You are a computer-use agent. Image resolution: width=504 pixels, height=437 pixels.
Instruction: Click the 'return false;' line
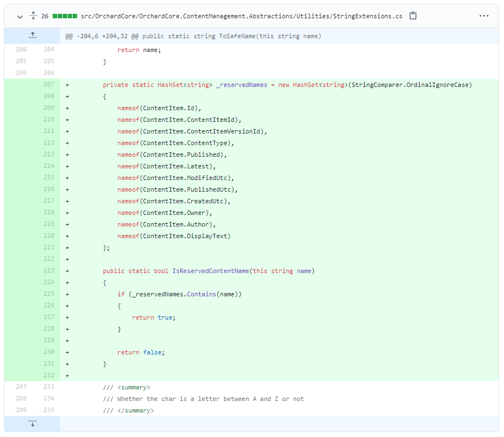coord(141,353)
